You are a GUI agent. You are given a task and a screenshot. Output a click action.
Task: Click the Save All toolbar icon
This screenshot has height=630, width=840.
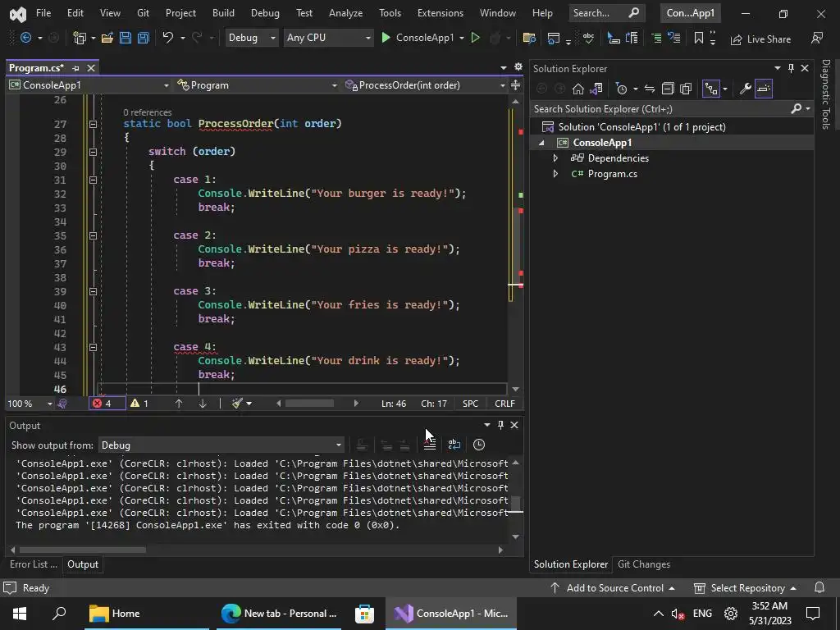(143, 38)
